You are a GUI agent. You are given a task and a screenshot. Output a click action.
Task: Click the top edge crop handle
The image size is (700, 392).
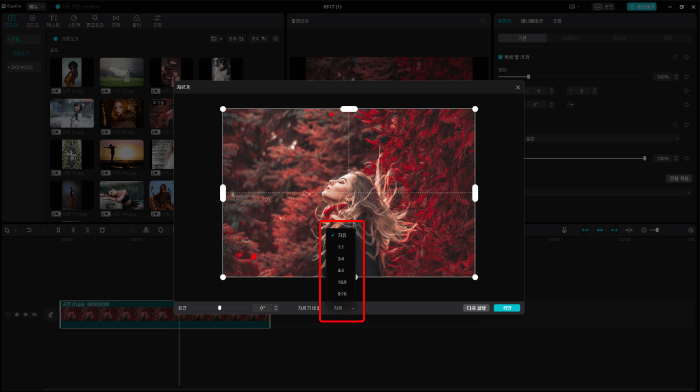coord(349,109)
